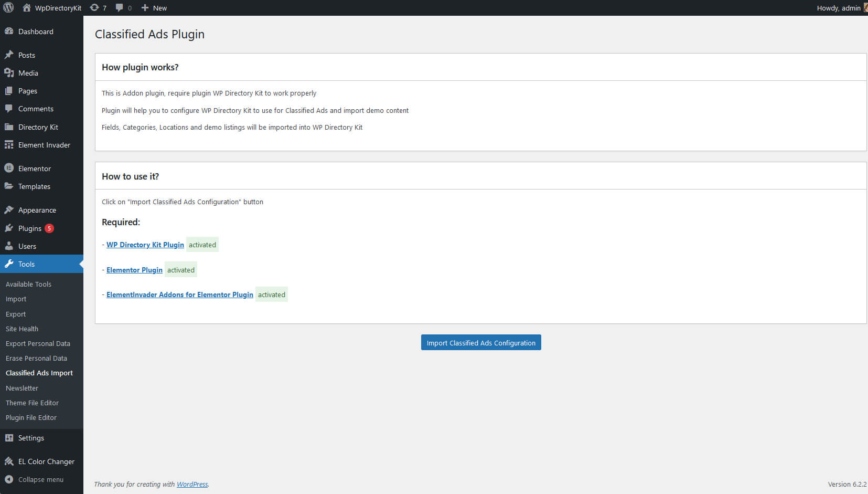Open Classified Ads Import submenu
Viewport: 868px width, 494px height.
(x=39, y=373)
